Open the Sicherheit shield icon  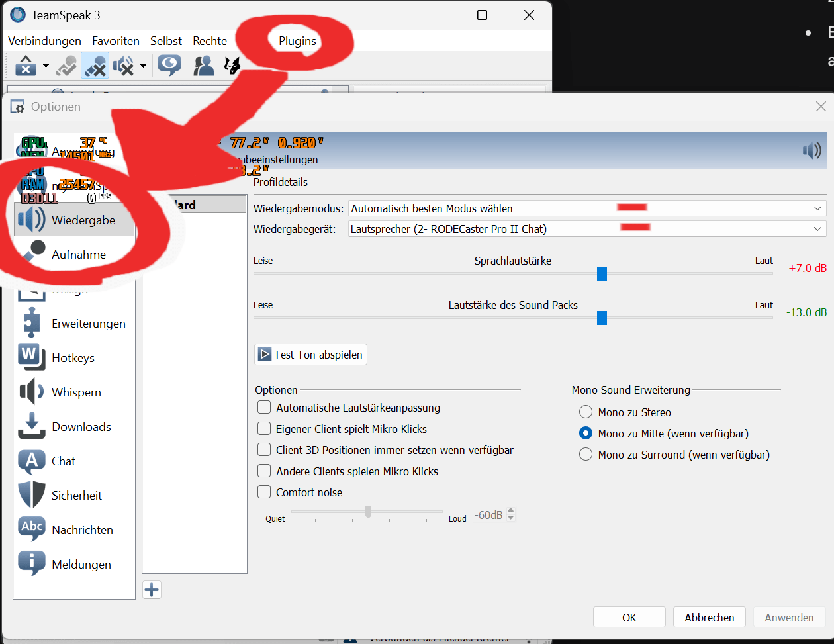coord(31,496)
